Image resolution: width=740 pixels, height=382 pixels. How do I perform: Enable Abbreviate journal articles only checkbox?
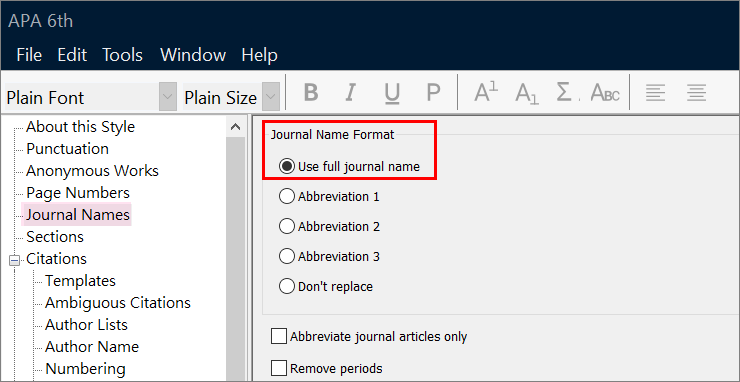[x=279, y=337]
